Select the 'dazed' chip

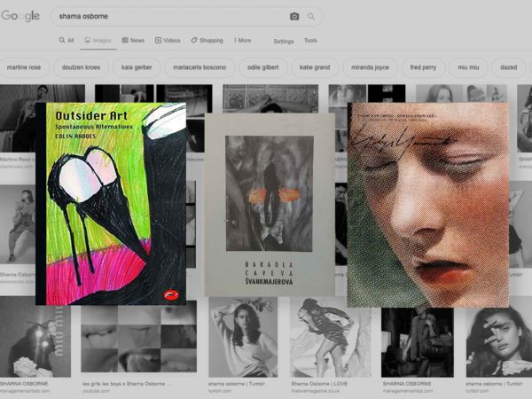(x=509, y=67)
